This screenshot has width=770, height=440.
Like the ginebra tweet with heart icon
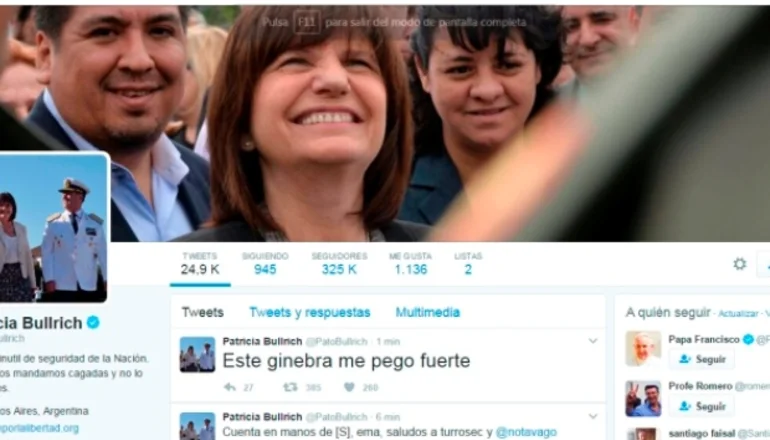349,387
